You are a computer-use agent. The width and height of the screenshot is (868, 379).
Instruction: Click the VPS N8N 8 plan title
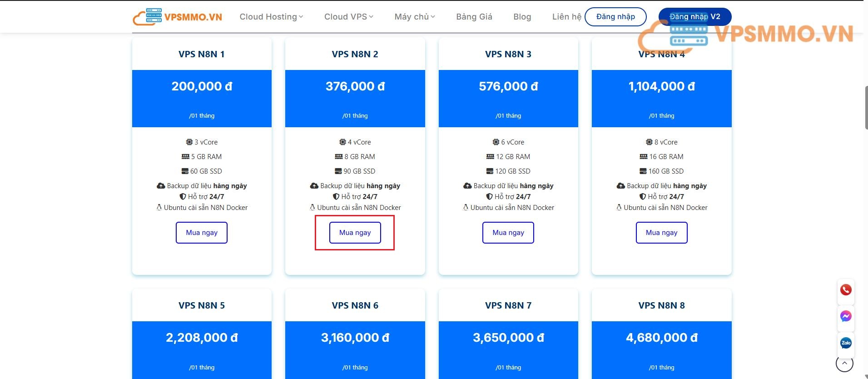click(x=662, y=305)
